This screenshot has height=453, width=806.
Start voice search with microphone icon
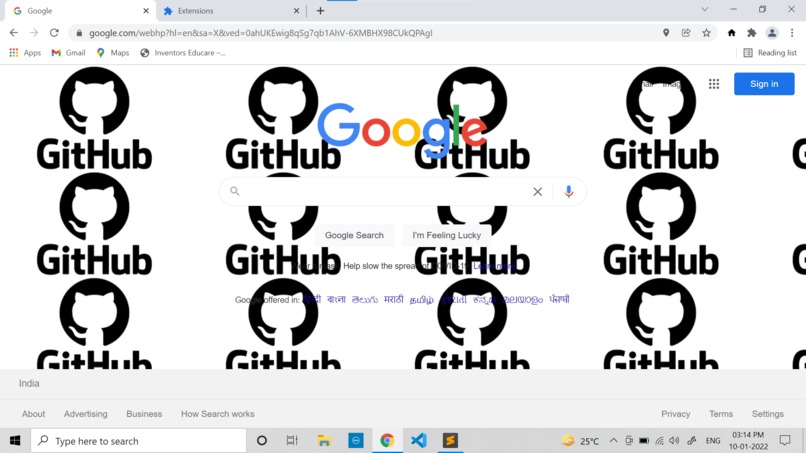pyautogui.click(x=569, y=192)
